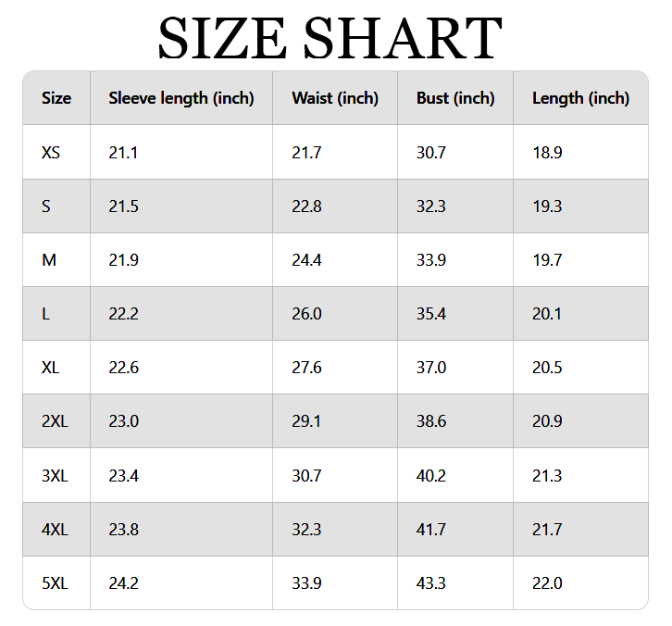Select the Size column header
The width and height of the screenshot is (672, 626).
click(56, 98)
